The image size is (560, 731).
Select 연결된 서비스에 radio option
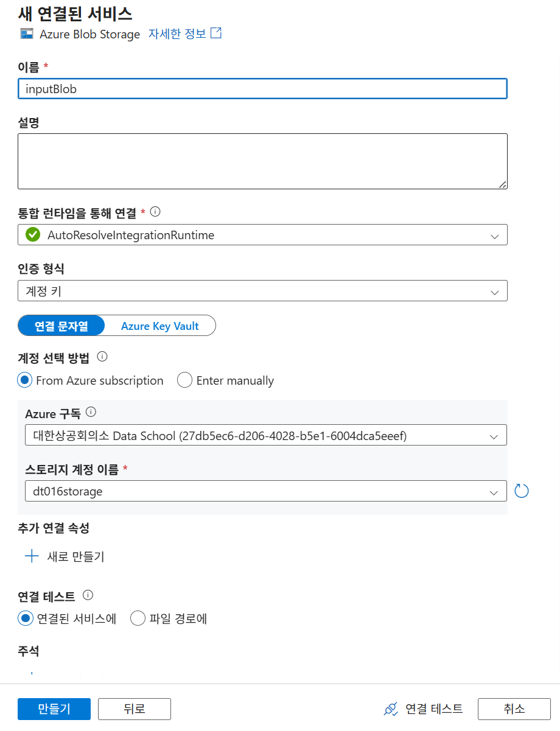24,618
